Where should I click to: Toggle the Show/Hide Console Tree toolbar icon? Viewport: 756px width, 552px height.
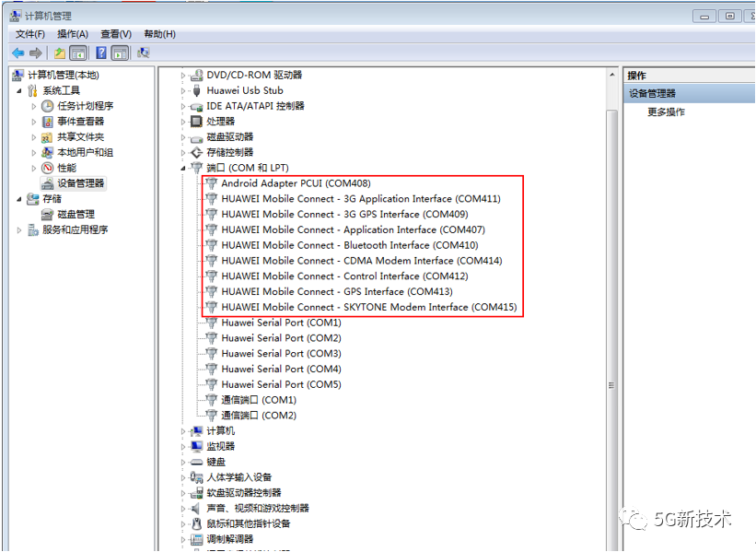point(78,53)
